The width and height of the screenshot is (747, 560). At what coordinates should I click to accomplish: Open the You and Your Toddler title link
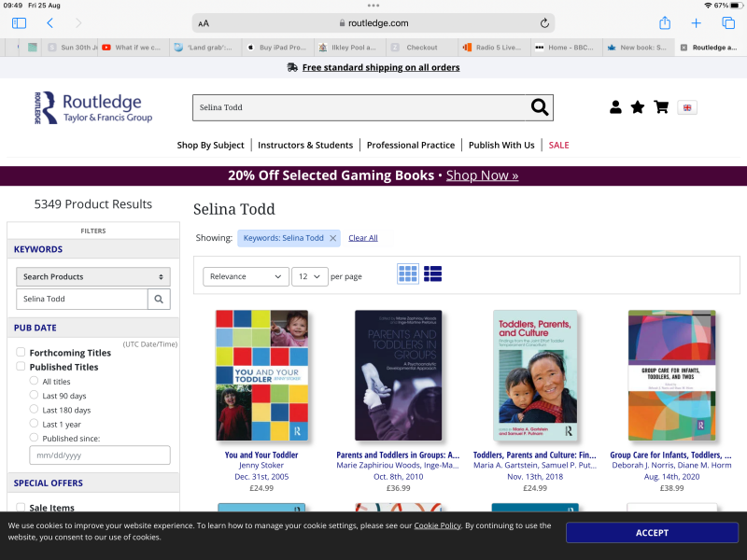click(x=261, y=455)
